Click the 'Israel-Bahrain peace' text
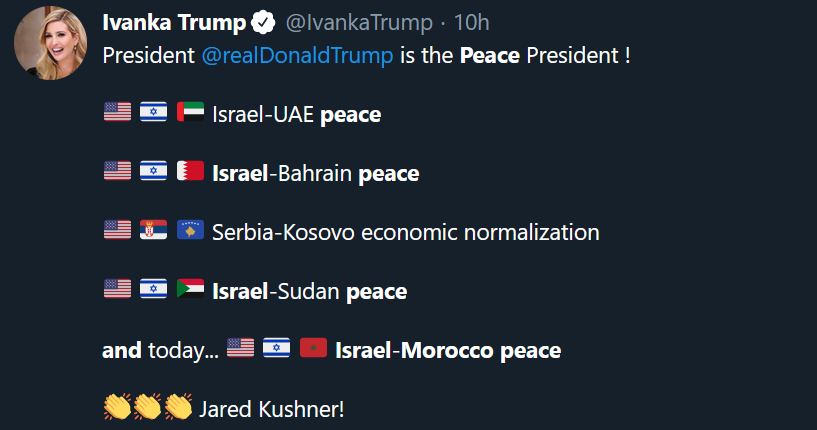The height and width of the screenshot is (430, 817). click(x=315, y=174)
